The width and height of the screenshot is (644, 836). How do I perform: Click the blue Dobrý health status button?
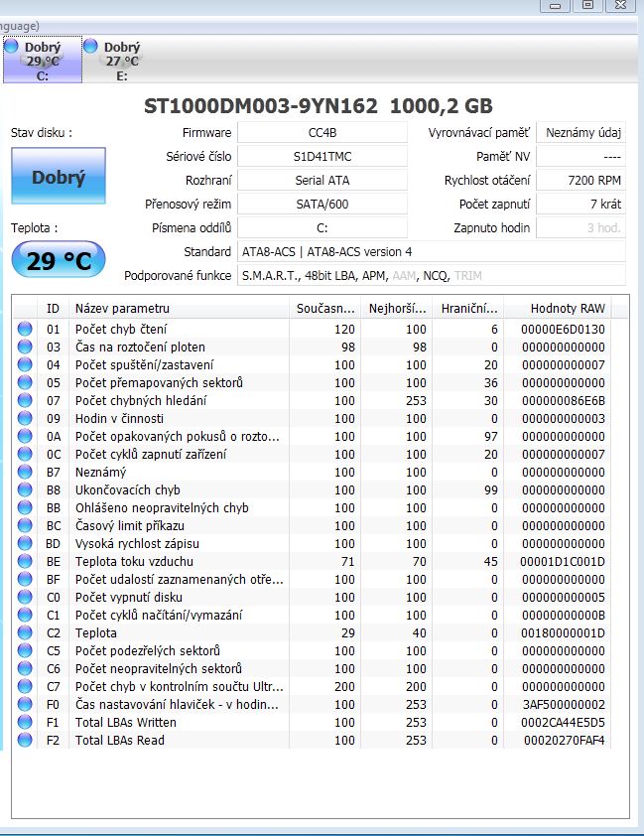pos(59,176)
